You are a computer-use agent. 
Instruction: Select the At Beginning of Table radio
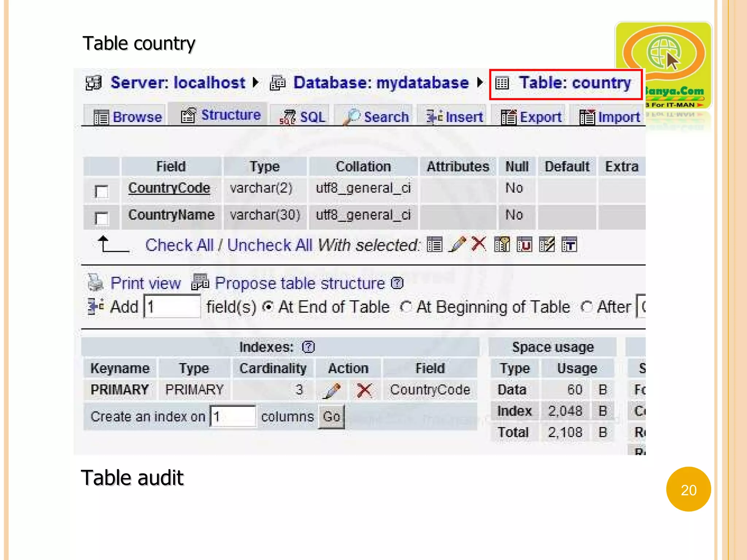tap(406, 307)
